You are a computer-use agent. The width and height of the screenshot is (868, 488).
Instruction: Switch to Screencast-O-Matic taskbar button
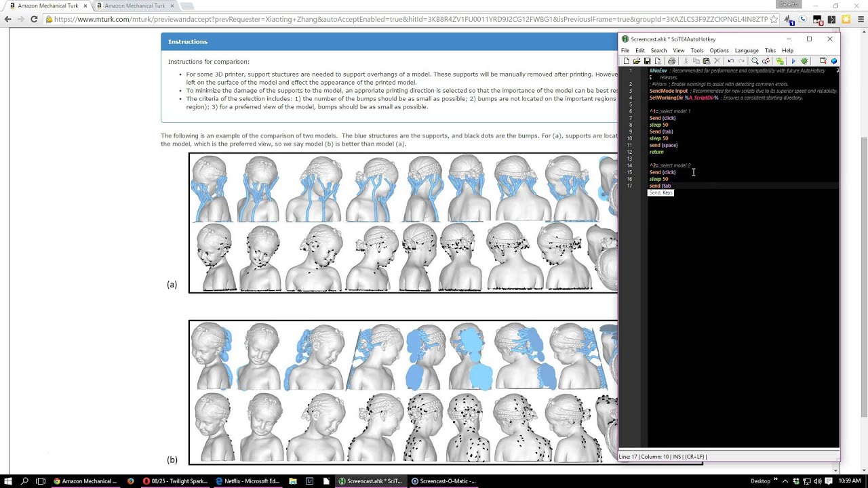point(444,481)
